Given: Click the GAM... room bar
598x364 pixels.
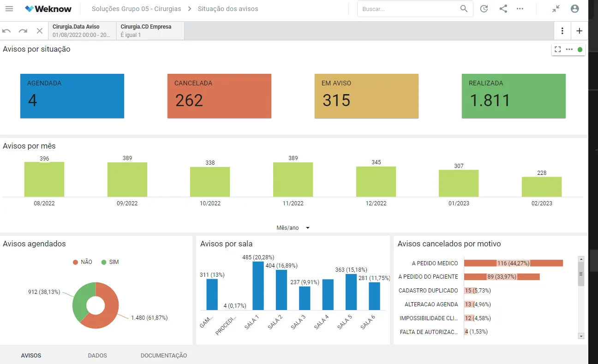Looking at the screenshot, I should [212, 294].
